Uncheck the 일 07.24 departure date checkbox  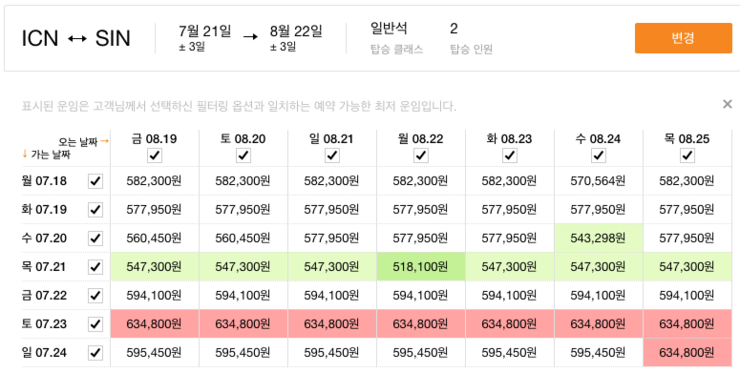click(x=95, y=353)
